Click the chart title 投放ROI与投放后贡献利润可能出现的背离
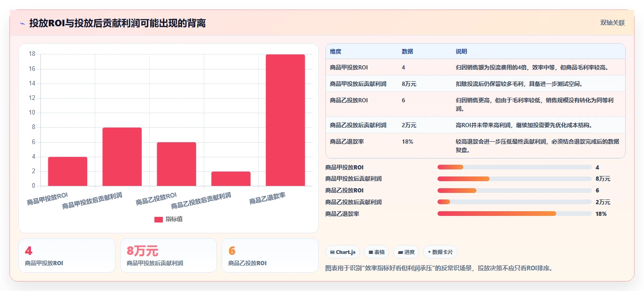The image size is (644, 291). (x=117, y=23)
